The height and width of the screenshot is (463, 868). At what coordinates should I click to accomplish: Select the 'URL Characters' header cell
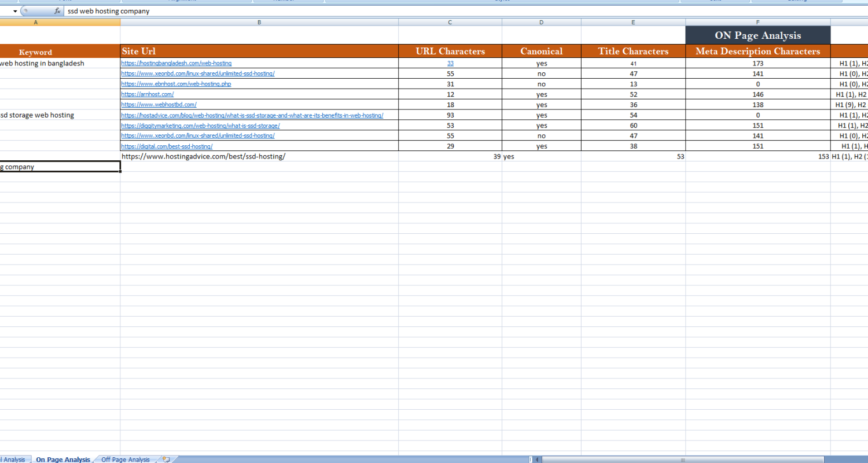pos(450,51)
